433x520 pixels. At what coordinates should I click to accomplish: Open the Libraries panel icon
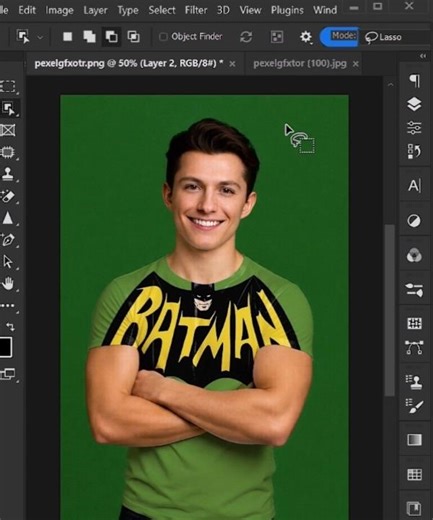point(414,509)
